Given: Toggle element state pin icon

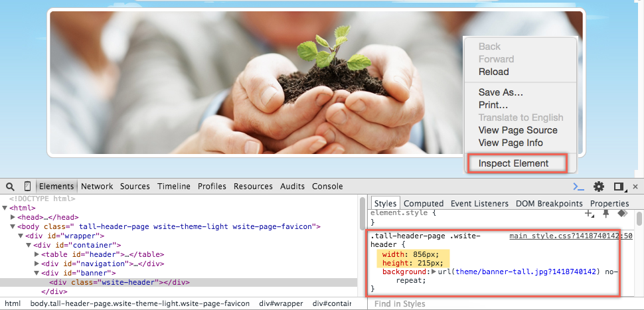Looking at the screenshot, I should tap(605, 213).
